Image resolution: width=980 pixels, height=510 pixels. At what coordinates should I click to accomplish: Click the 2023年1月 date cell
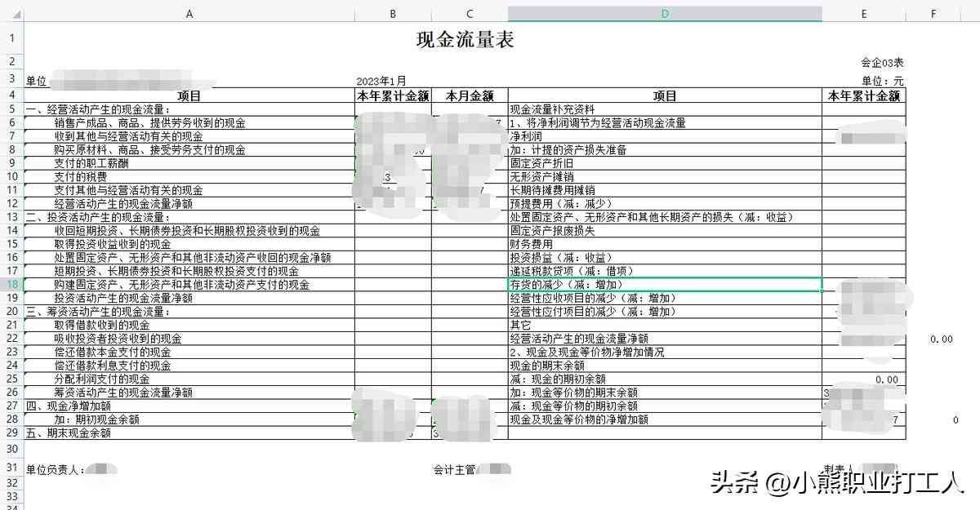tap(381, 82)
